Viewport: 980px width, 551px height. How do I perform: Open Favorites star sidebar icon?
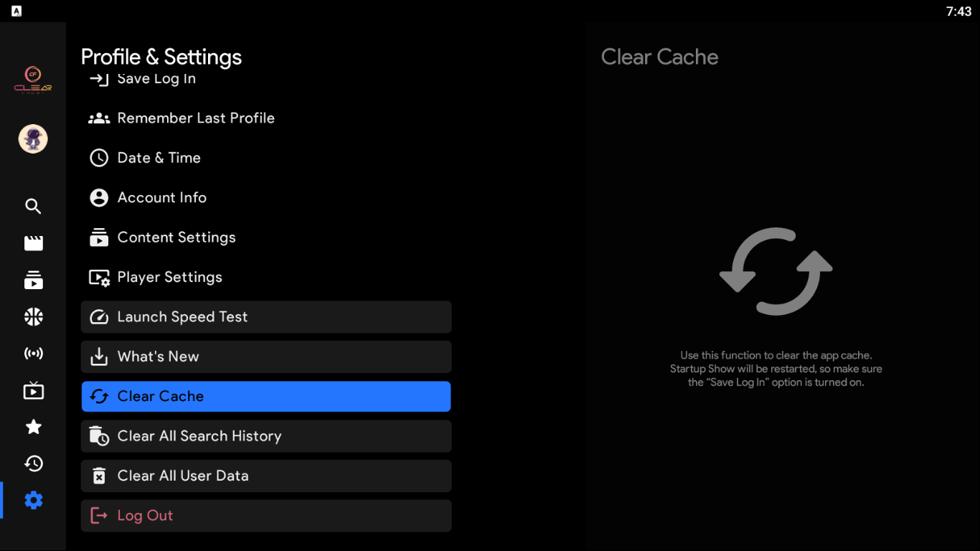(x=33, y=428)
